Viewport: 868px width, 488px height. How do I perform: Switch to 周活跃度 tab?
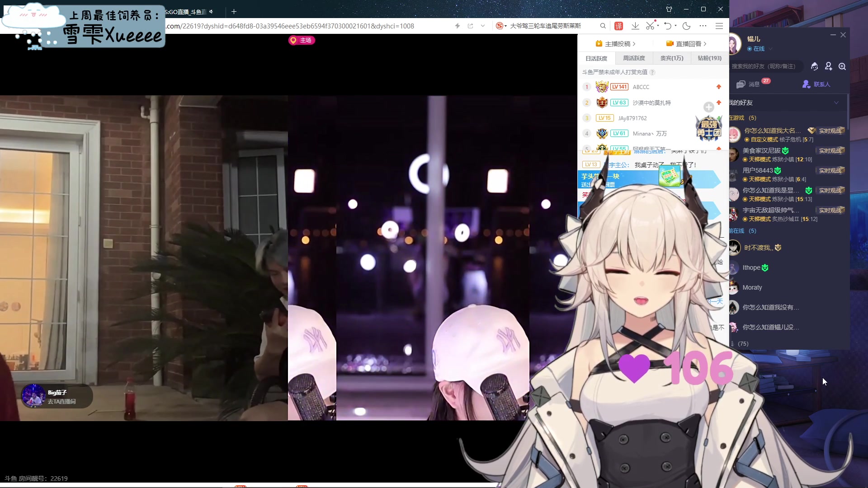[634, 58]
